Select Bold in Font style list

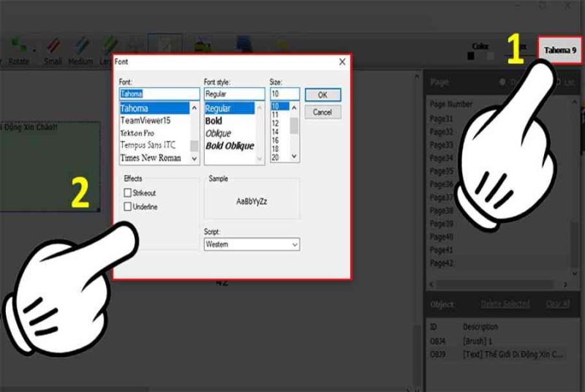coord(230,121)
